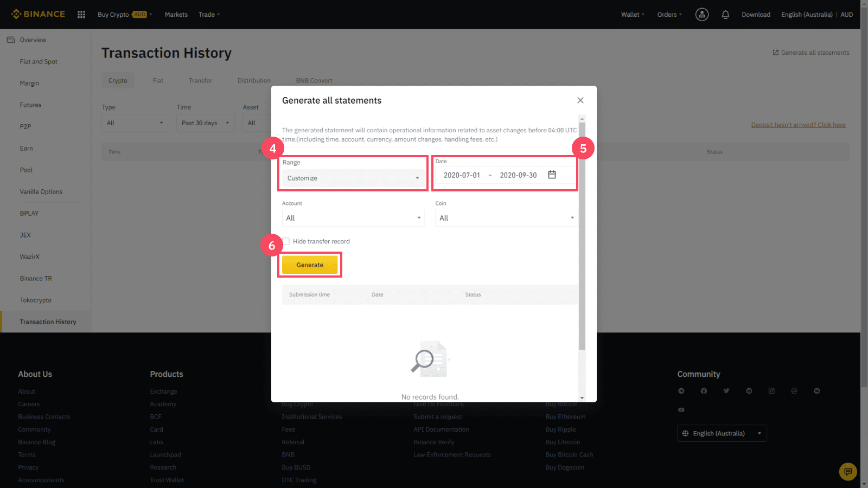Expand the Account dropdown
Image resolution: width=868 pixels, height=488 pixels.
[x=353, y=218]
